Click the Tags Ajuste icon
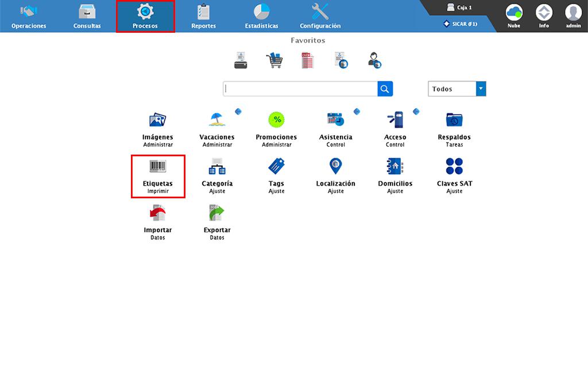The width and height of the screenshot is (588, 369). click(x=276, y=167)
